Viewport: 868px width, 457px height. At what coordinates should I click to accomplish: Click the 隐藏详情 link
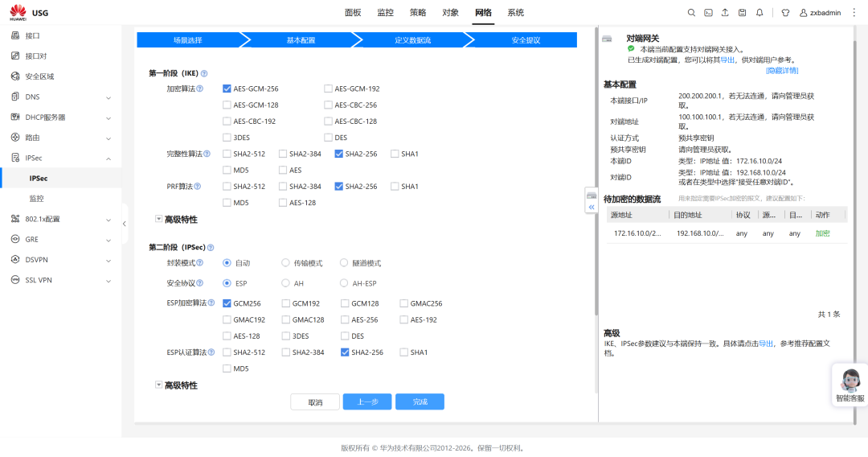coord(782,71)
